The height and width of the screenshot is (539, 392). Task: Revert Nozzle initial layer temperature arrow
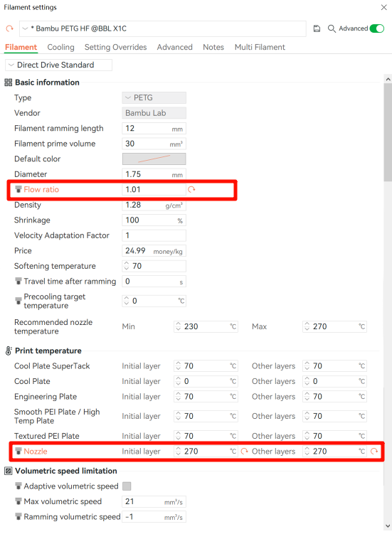pyautogui.click(x=244, y=451)
